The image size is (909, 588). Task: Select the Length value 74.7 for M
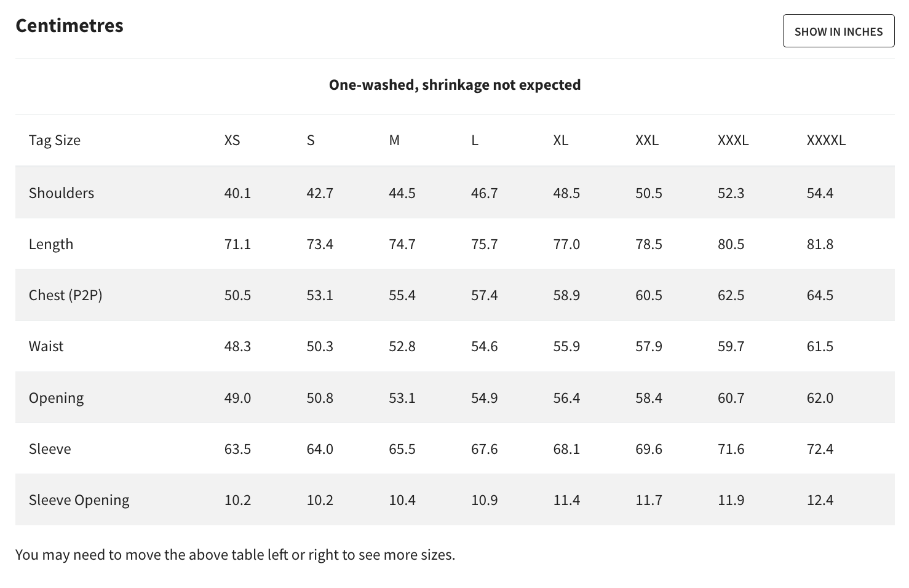tap(402, 244)
